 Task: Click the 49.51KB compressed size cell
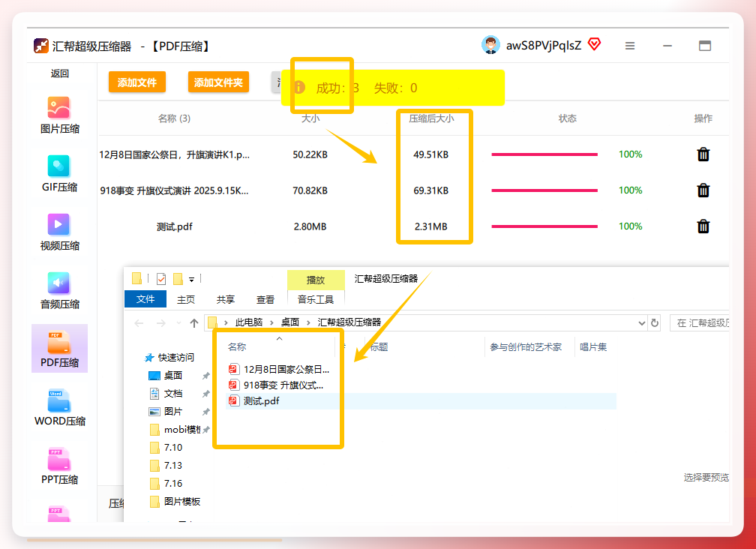click(431, 154)
